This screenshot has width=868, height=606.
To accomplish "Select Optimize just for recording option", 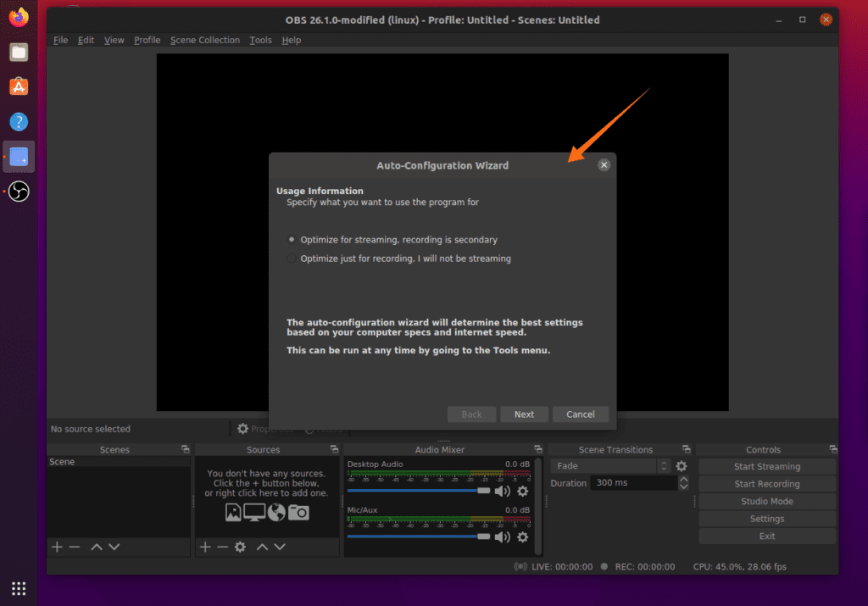I will click(x=292, y=259).
